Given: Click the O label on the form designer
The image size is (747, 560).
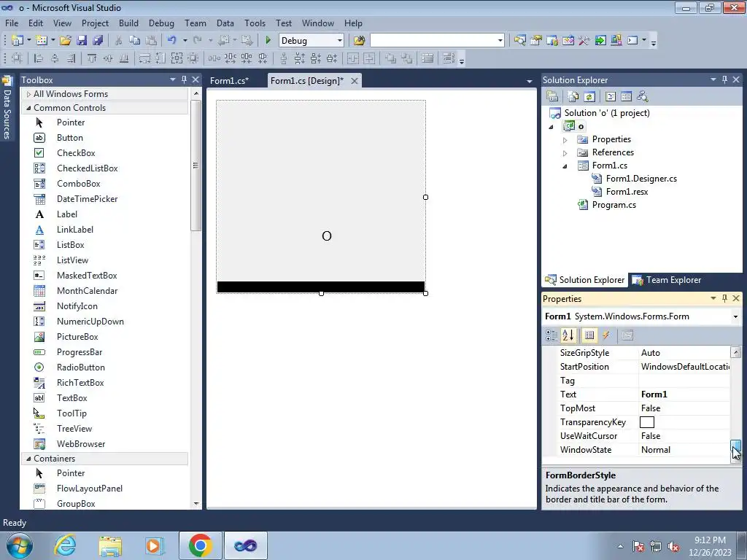Looking at the screenshot, I should (326, 236).
